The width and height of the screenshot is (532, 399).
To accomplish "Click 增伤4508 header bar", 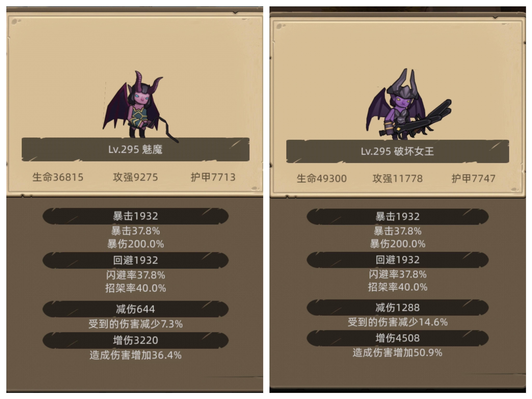I will [x=398, y=338].
